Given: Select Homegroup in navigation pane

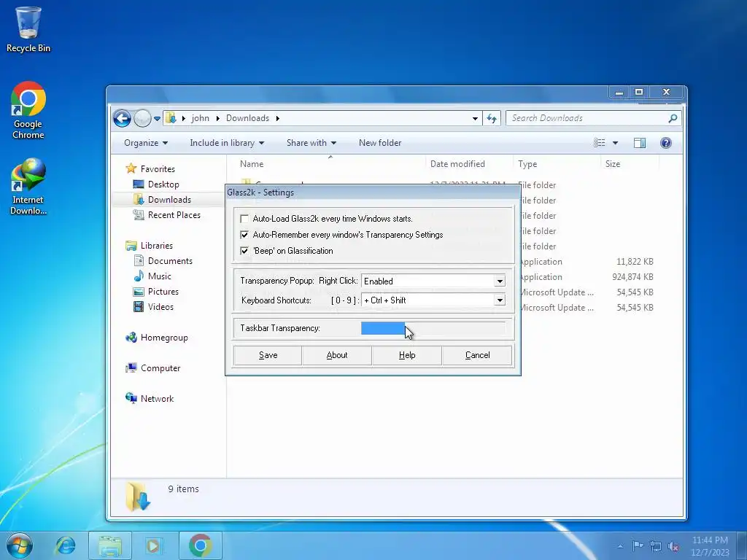Looking at the screenshot, I should 157,338.
